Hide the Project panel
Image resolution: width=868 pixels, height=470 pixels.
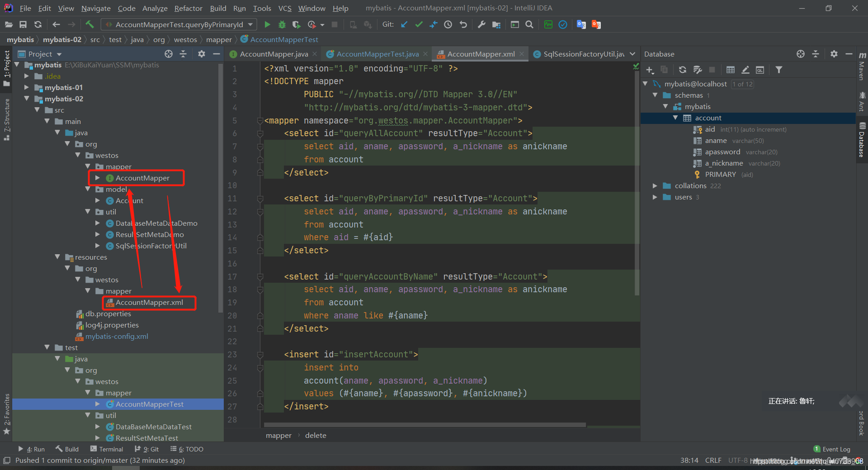click(x=217, y=54)
